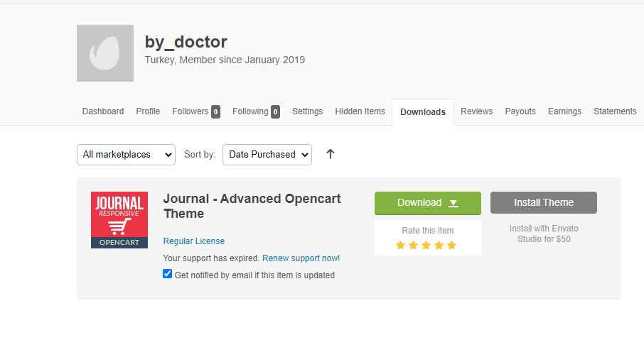Open the Settings tab

tap(307, 111)
